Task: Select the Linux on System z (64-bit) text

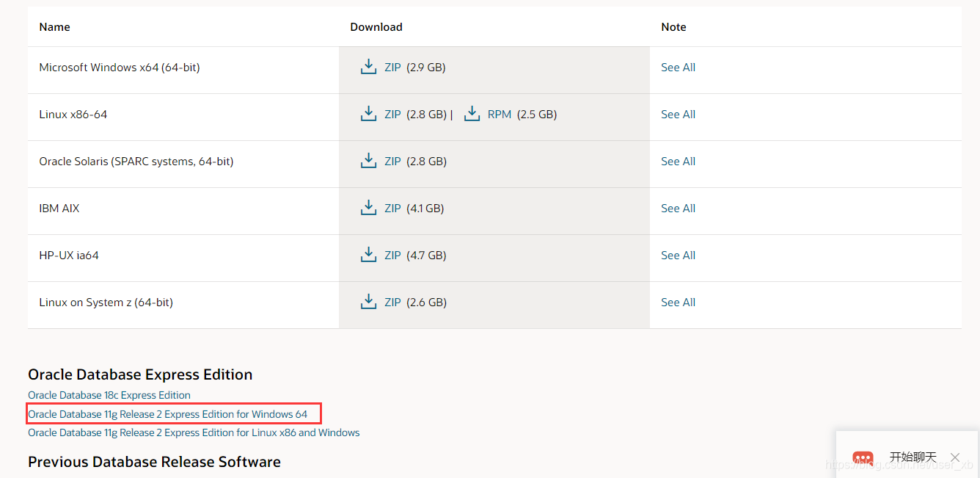Action: pos(106,303)
